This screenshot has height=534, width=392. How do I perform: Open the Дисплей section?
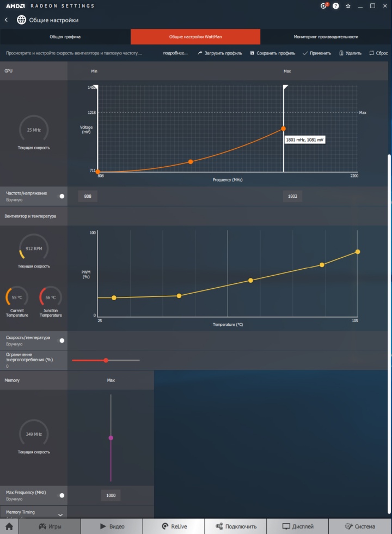coord(298,526)
